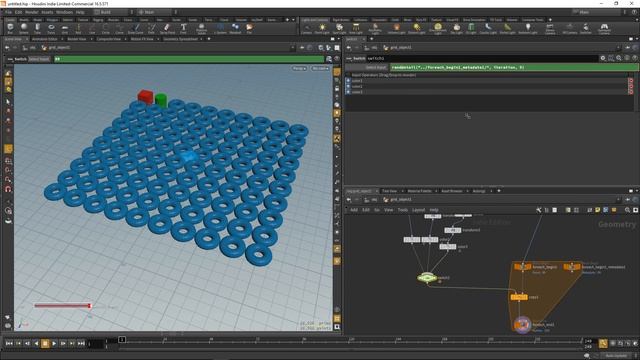This screenshot has height=360, width=640.
Task: Switch to the Tree View tab
Action: pos(389,191)
